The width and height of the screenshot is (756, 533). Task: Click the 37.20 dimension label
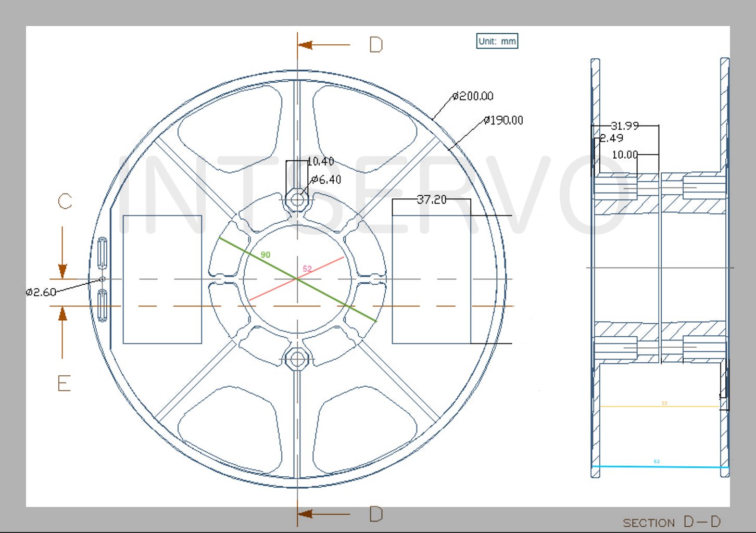point(432,199)
